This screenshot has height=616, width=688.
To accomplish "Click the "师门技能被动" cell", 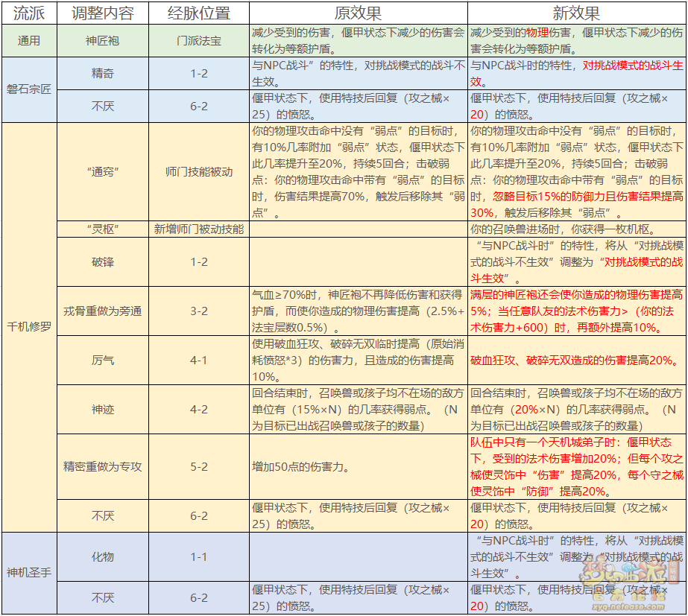I will click(x=199, y=172).
